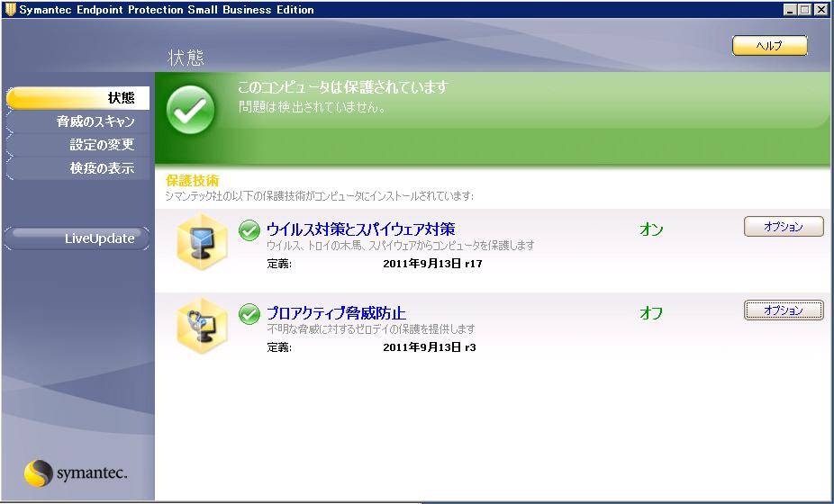Open 脅威のスキャン in sidebar
Image resolution: width=834 pixels, height=504 pixels.
click(77, 121)
